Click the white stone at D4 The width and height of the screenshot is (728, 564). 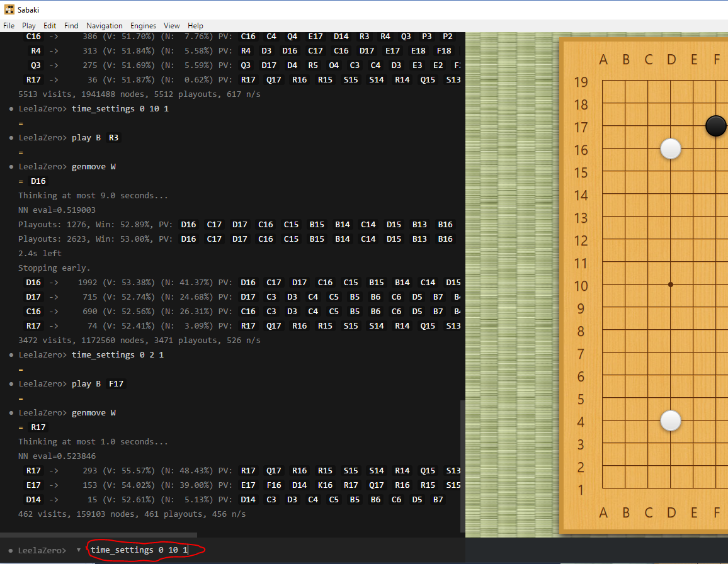click(671, 420)
